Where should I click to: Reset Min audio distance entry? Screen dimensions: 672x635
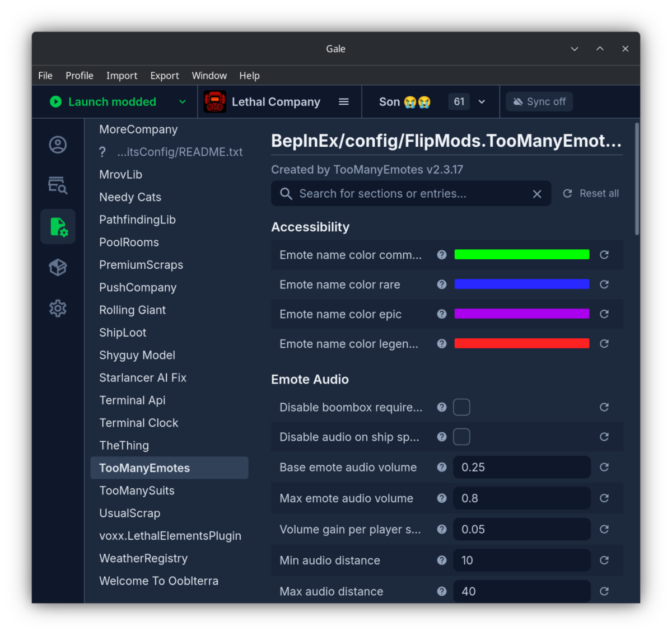(604, 561)
